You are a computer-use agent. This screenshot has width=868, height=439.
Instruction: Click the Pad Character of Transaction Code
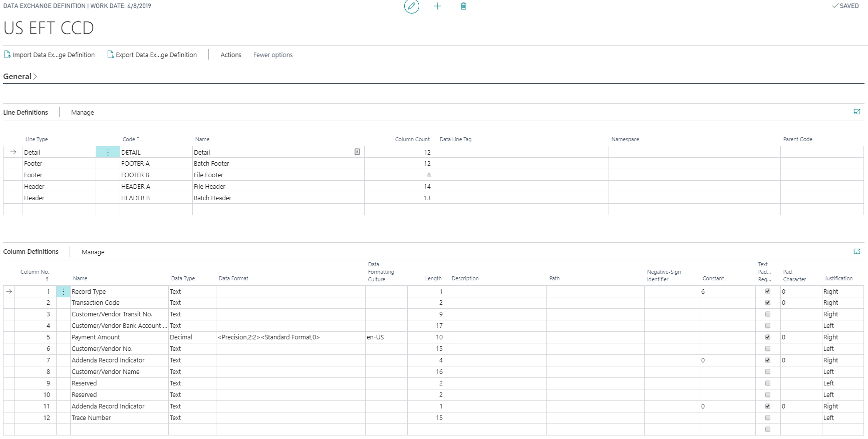pos(801,303)
